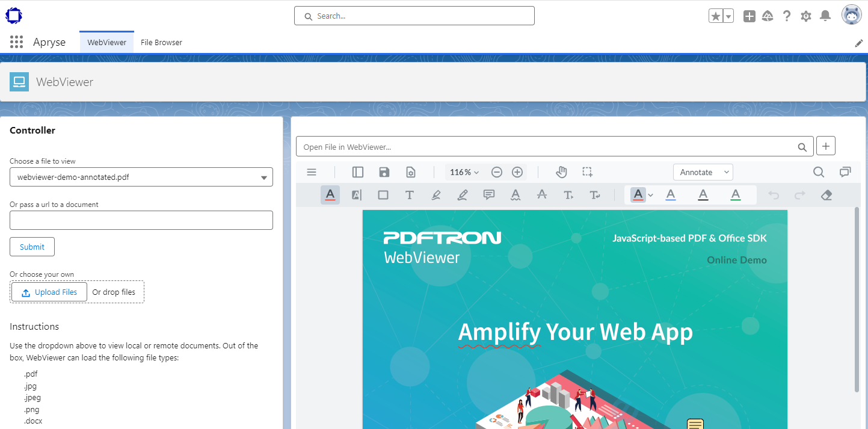The image size is (868, 429).
Task: Select the Freehand drawing pen tool
Action: pos(463,194)
